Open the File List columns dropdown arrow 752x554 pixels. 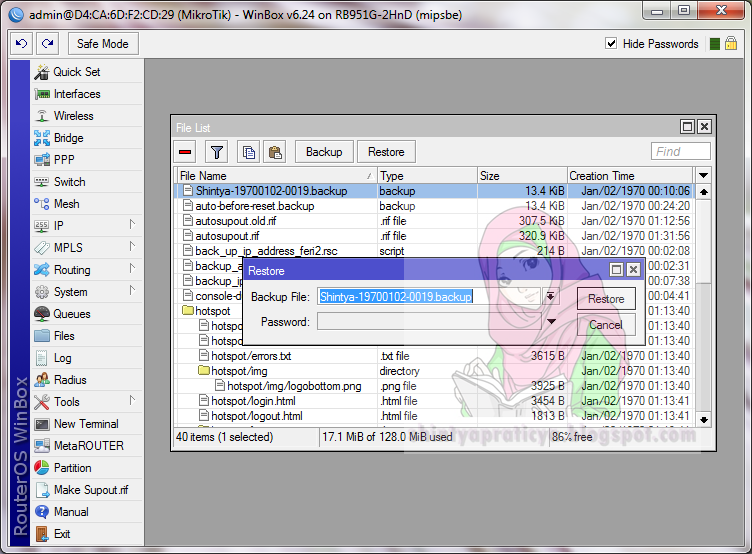pyautogui.click(x=704, y=176)
